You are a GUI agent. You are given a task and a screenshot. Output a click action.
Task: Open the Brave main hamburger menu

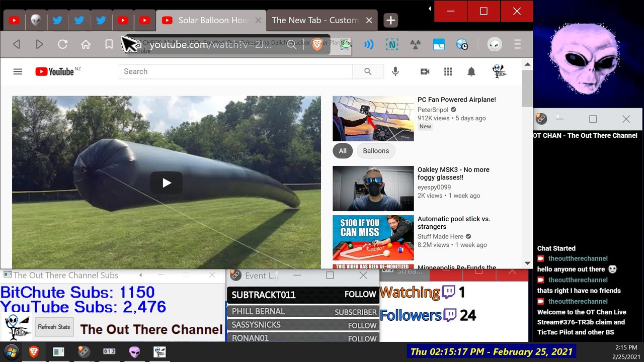click(517, 45)
